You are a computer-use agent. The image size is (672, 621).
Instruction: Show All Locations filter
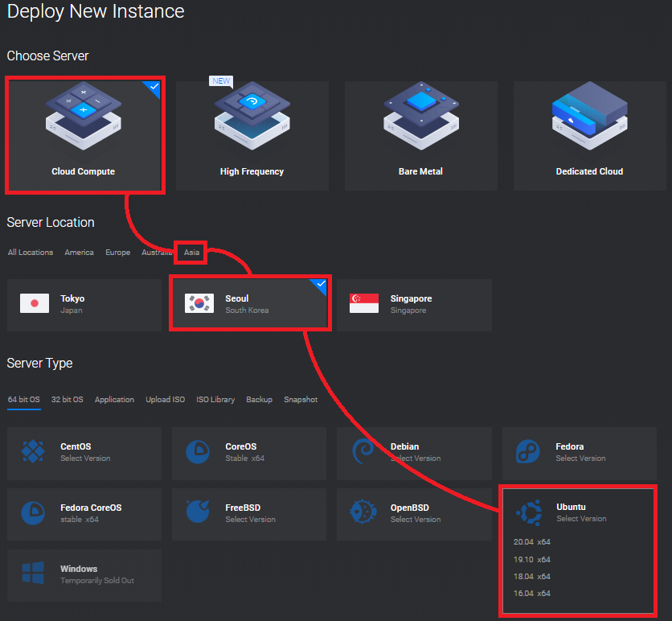pyautogui.click(x=31, y=252)
